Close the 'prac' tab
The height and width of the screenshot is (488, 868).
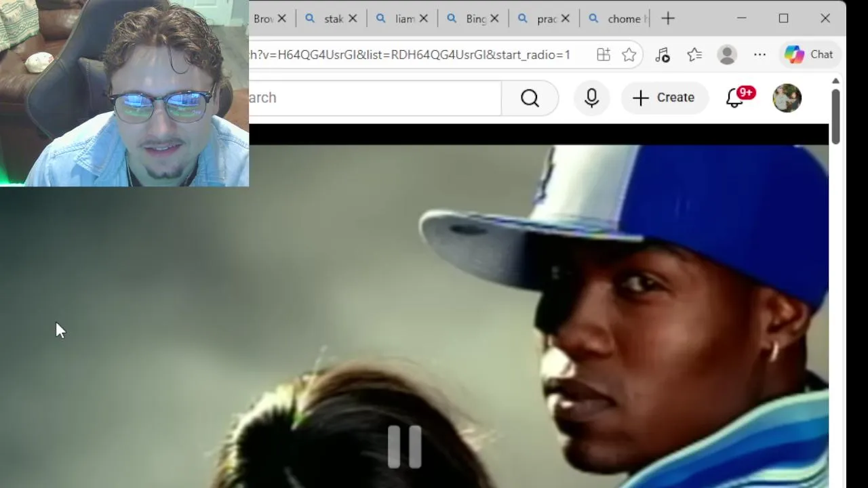click(x=565, y=19)
